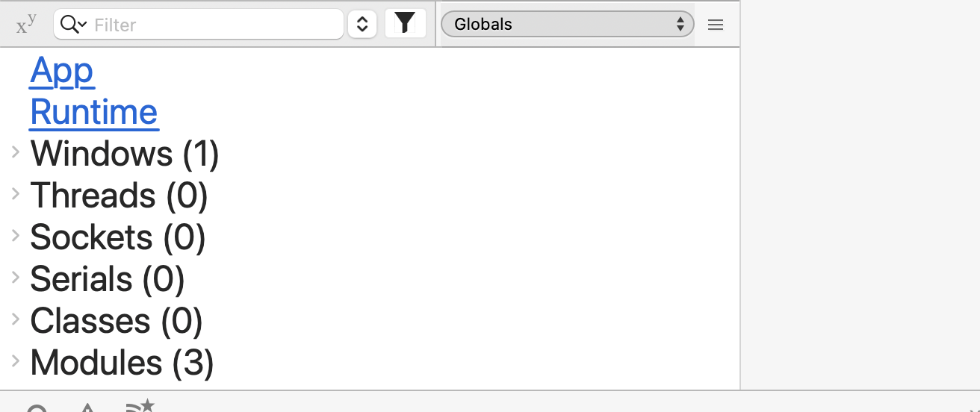The image size is (980, 412).
Task: Select the Modules (3) row label
Action: pyautogui.click(x=122, y=363)
